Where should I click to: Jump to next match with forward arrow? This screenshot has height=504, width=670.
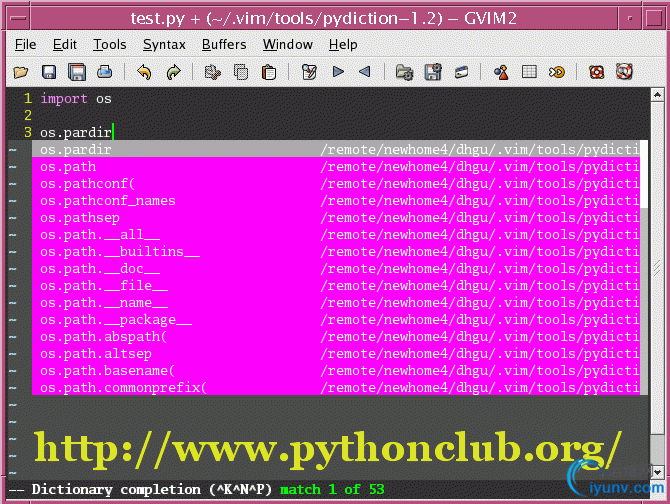(338, 72)
